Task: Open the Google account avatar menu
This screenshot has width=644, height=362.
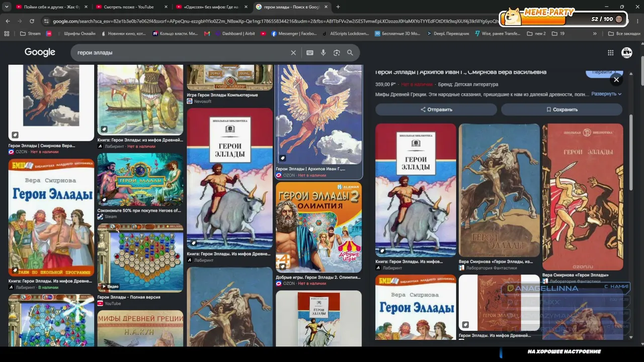Action: point(627,53)
